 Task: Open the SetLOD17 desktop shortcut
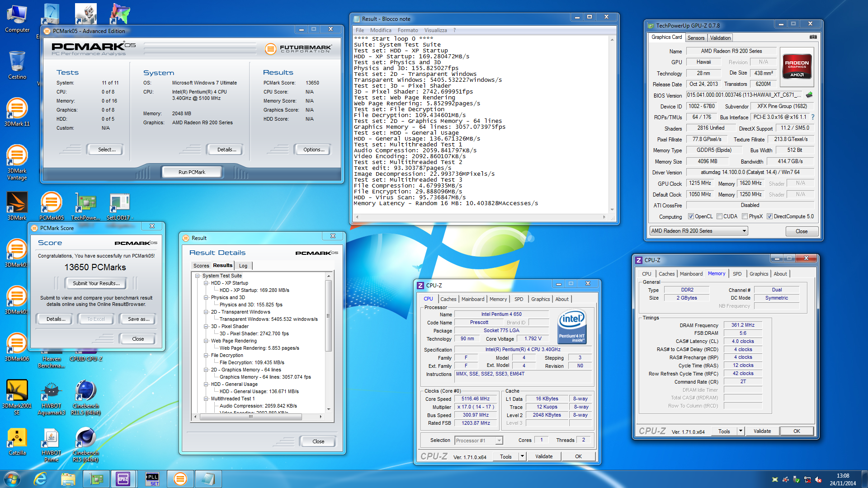point(120,206)
